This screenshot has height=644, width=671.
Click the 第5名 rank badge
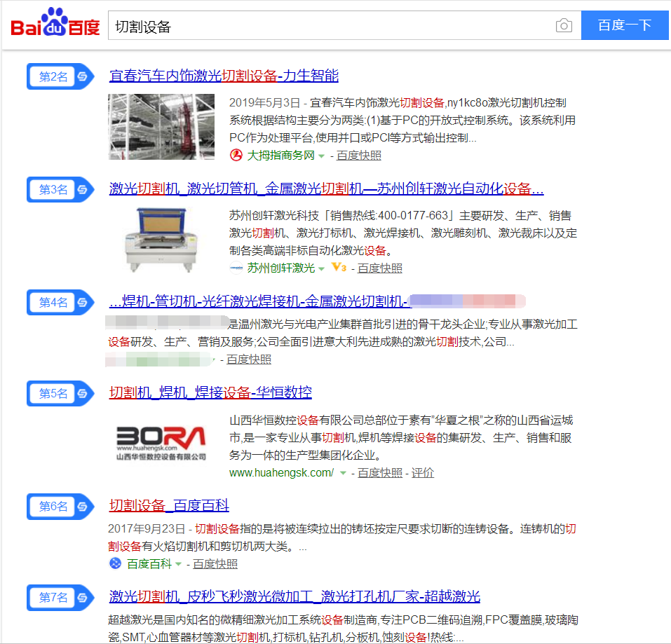pos(60,393)
